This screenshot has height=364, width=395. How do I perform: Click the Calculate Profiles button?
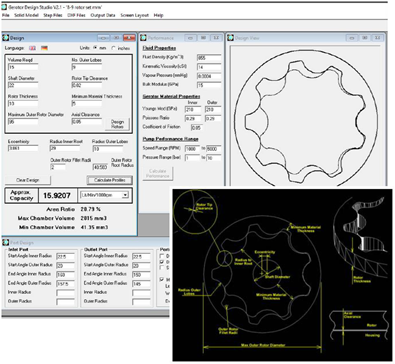[x=110, y=180]
